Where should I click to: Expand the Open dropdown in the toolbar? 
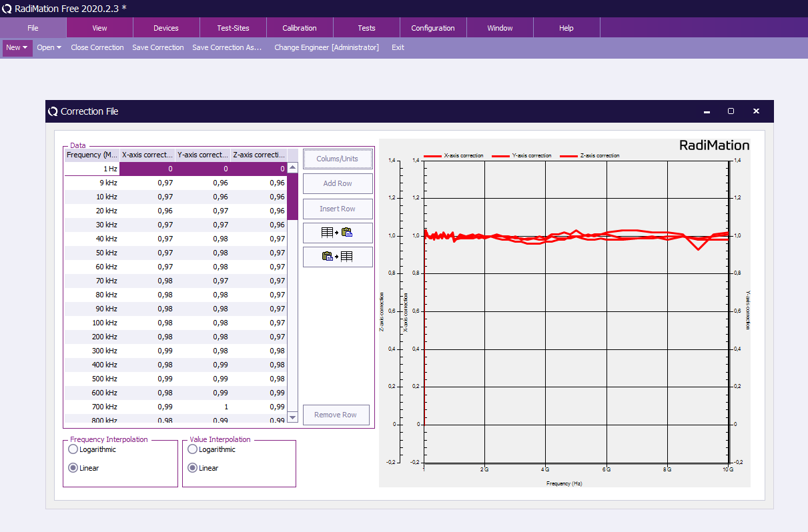49,47
